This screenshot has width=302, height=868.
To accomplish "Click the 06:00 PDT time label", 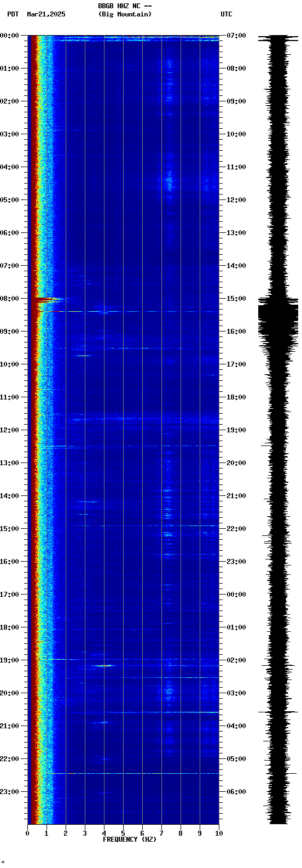I will tap(10, 233).
